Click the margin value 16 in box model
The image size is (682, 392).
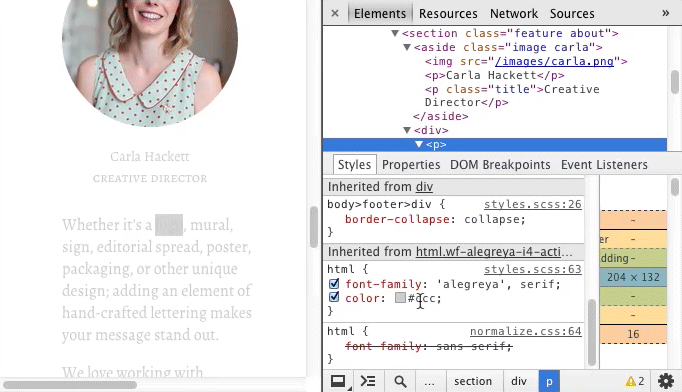633,334
